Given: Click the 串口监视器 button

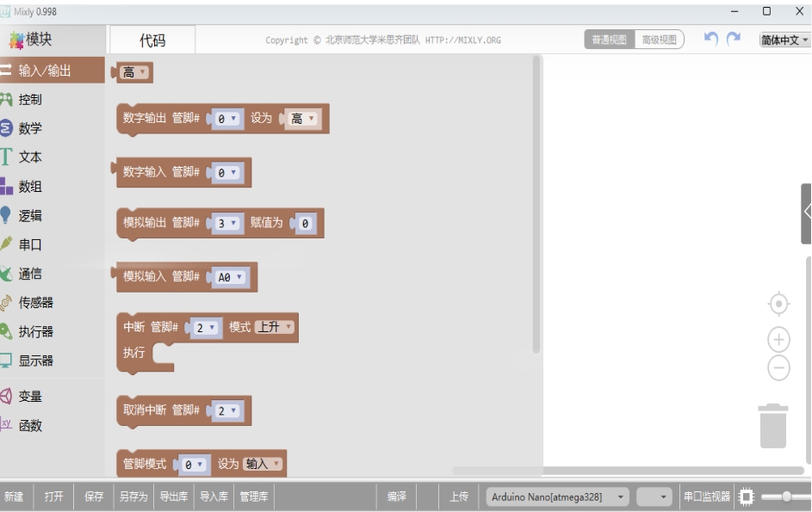Looking at the screenshot, I should click(x=706, y=497).
